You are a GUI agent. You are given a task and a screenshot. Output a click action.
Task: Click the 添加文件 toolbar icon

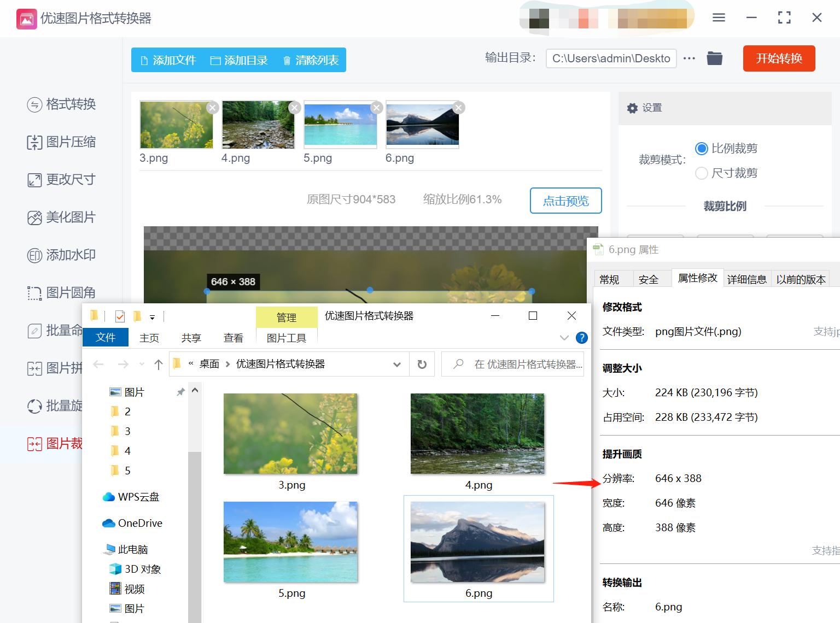click(x=143, y=60)
